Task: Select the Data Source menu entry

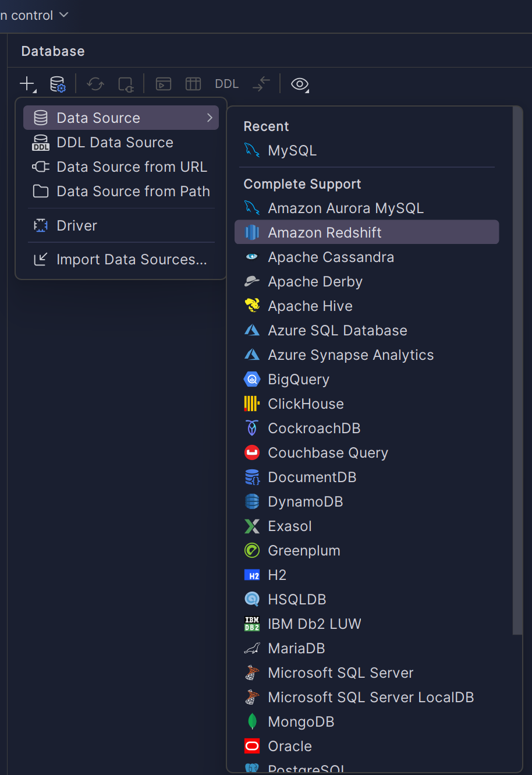Action: pyautogui.click(x=121, y=118)
